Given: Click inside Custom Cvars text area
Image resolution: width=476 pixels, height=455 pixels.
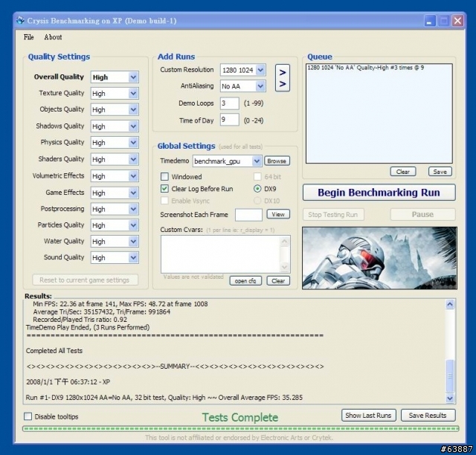Looking at the screenshot, I should [x=221, y=254].
